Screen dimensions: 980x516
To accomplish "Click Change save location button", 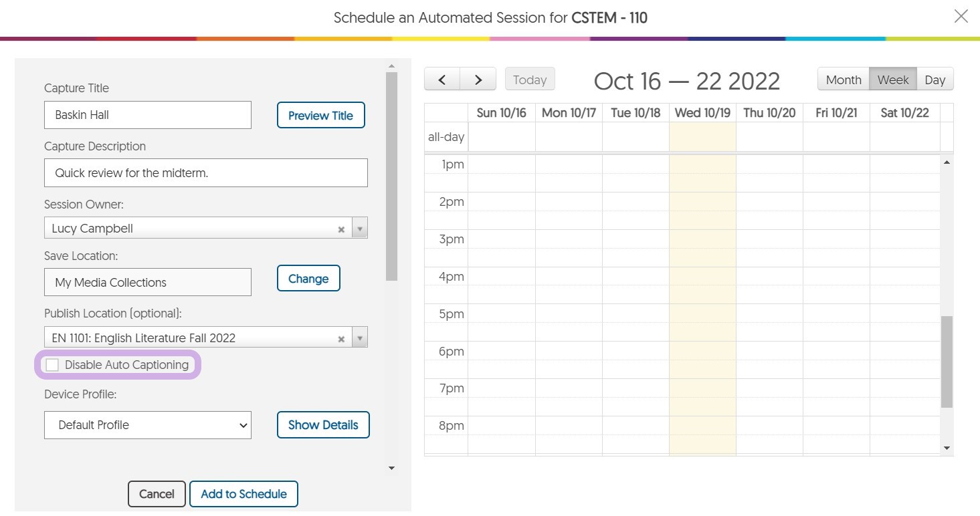I will tap(308, 279).
